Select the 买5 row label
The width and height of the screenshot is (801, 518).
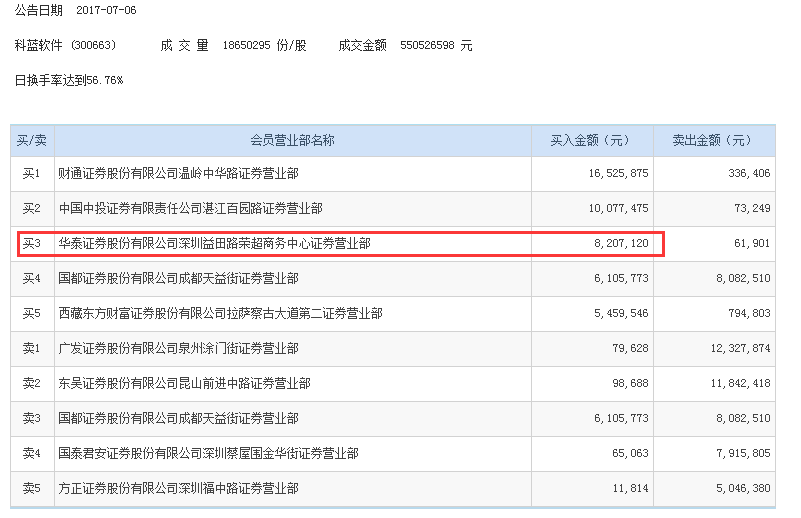point(32,314)
